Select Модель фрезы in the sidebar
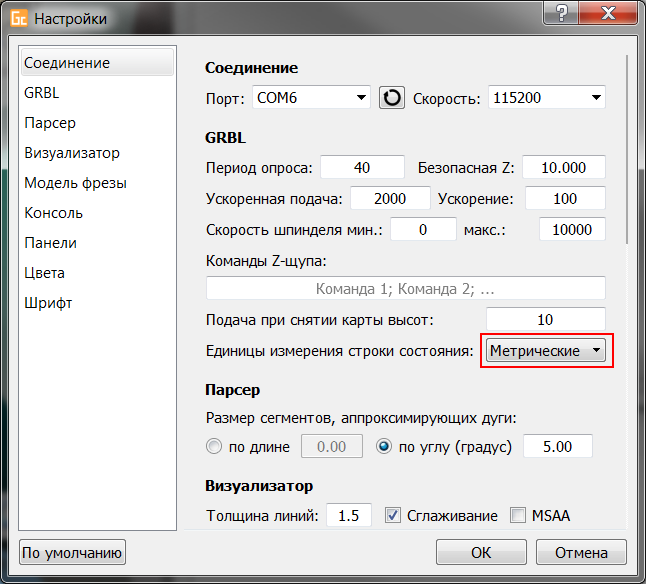646x584 pixels. (98, 183)
